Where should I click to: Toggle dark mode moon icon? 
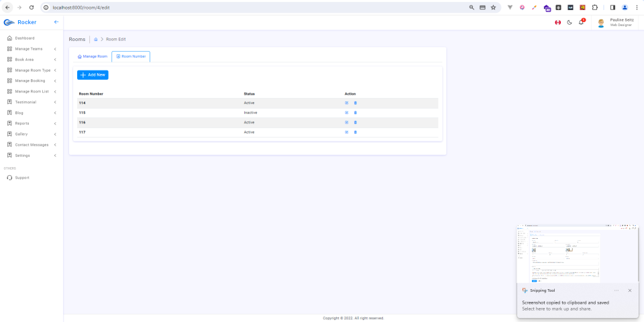point(570,23)
